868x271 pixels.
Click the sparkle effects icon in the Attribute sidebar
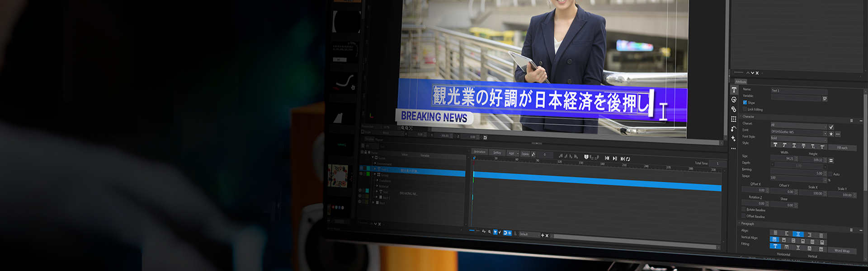[733, 138]
